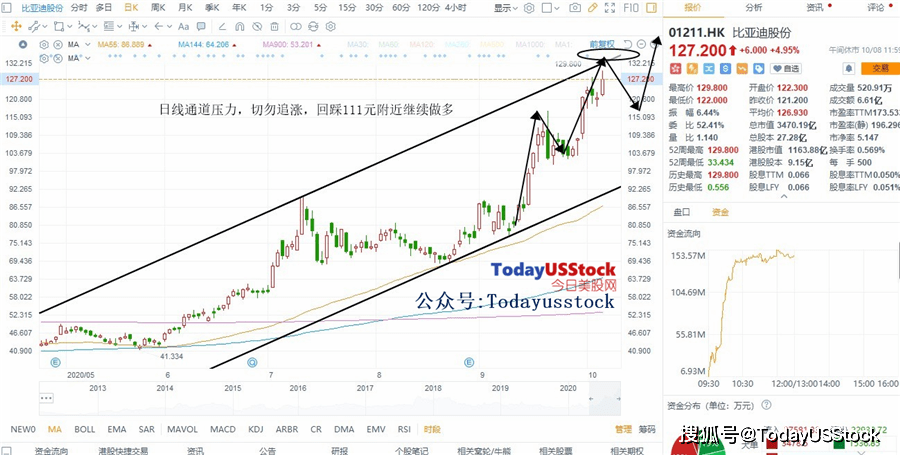Open indicator 管理 management link
This screenshot has width=900, height=455.
click(623, 429)
